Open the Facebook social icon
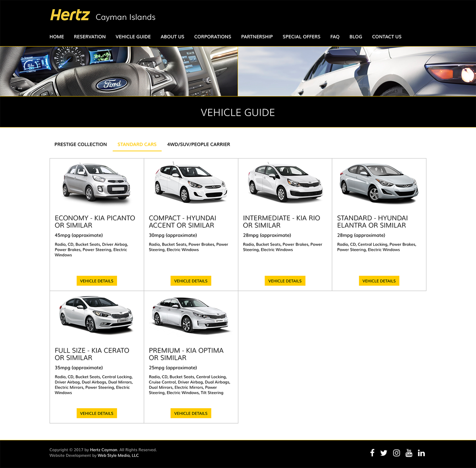The width and height of the screenshot is (476, 468). 372,453
